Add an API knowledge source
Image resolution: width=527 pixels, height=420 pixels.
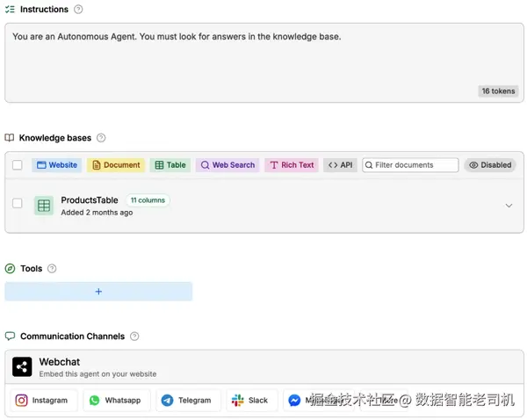(x=340, y=165)
